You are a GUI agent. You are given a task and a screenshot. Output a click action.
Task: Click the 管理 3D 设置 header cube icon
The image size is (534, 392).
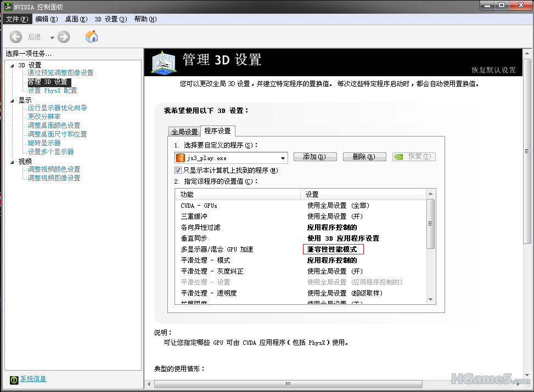[x=164, y=62]
